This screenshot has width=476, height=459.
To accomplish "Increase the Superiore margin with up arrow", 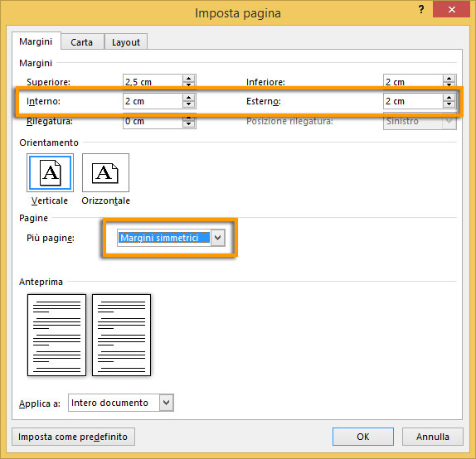I will [x=188, y=78].
